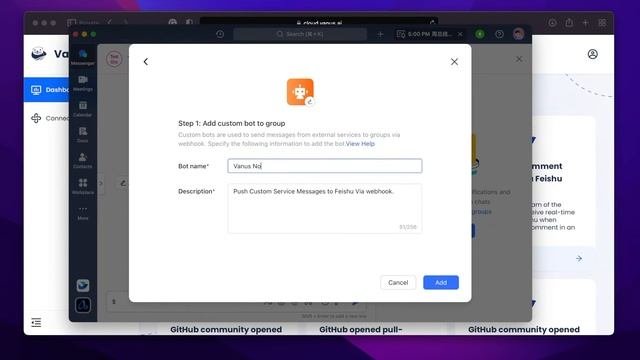Close the meeting tab in the Feishu top bar

coord(460,34)
